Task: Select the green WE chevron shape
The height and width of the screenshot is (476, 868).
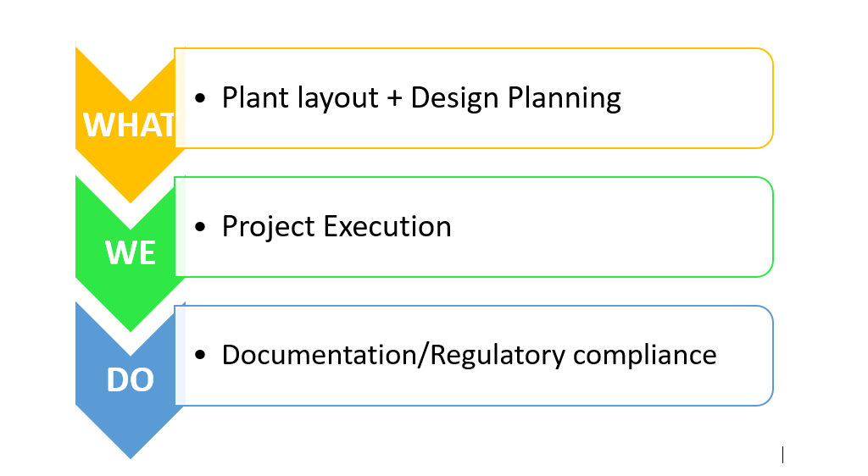Action: coord(130,252)
